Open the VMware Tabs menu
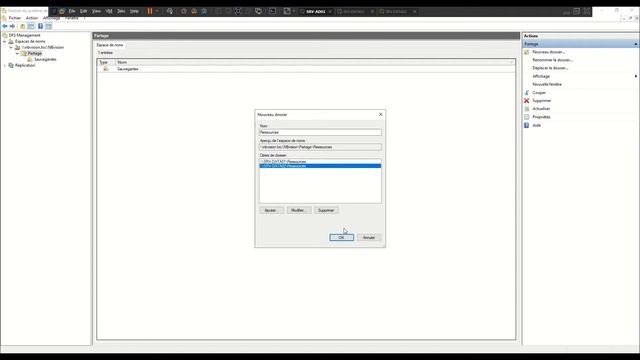640x360 pixels. (121, 11)
